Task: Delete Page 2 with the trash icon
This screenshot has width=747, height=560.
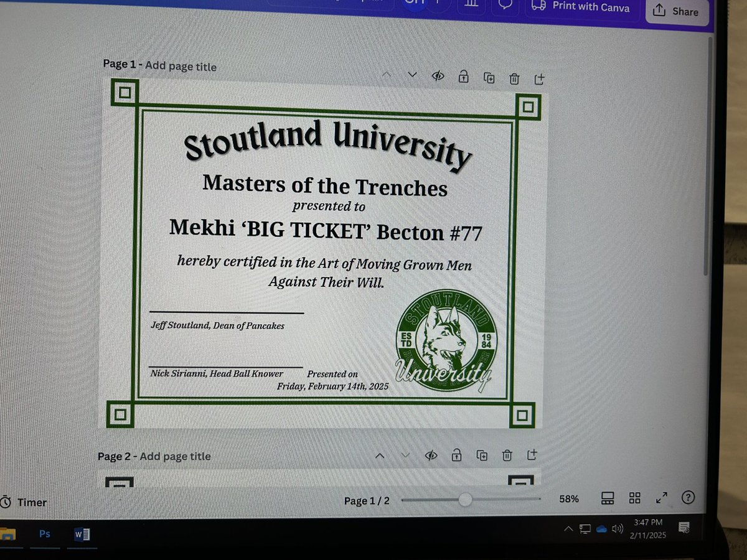Action: (x=507, y=455)
